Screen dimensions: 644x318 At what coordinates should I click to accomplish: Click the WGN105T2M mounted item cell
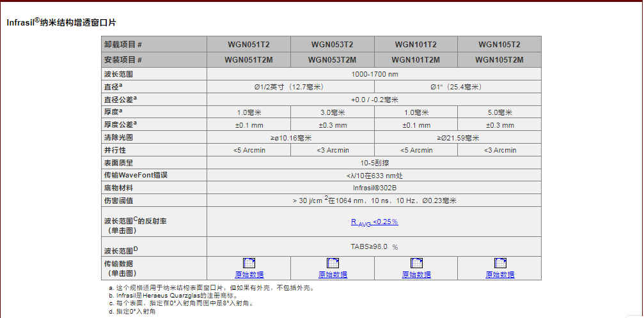pyautogui.click(x=499, y=60)
